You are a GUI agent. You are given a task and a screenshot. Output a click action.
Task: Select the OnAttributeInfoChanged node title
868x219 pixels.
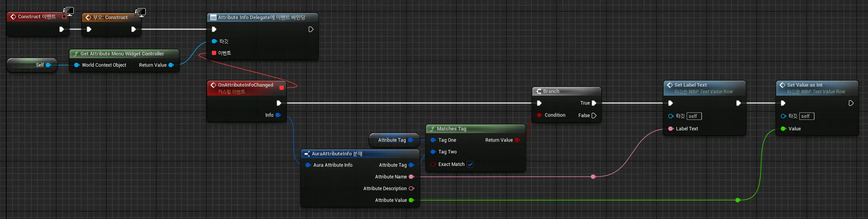point(245,85)
